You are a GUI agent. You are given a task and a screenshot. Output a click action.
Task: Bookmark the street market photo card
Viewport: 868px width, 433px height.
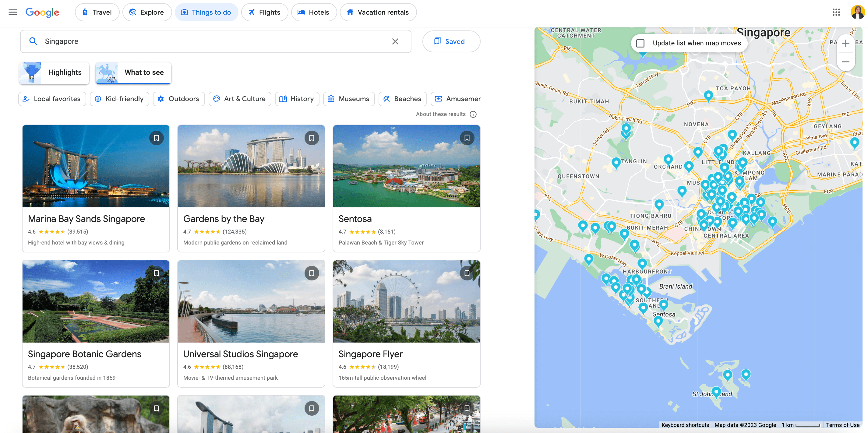coord(467,408)
